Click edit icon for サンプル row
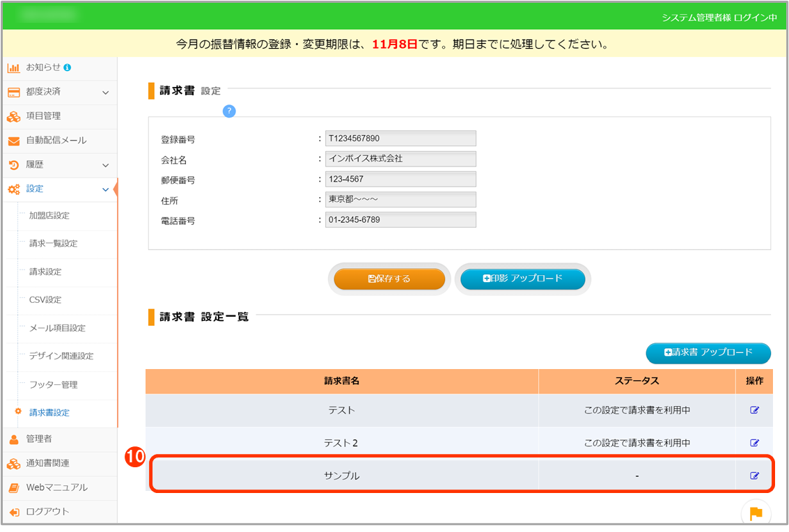This screenshot has height=532, width=789. click(754, 476)
